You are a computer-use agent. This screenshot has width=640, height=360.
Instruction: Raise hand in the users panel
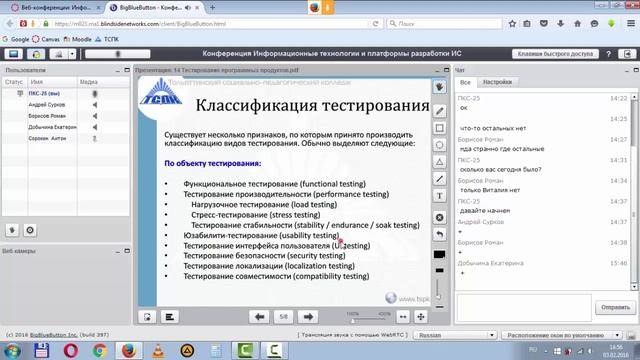click(x=12, y=230)
